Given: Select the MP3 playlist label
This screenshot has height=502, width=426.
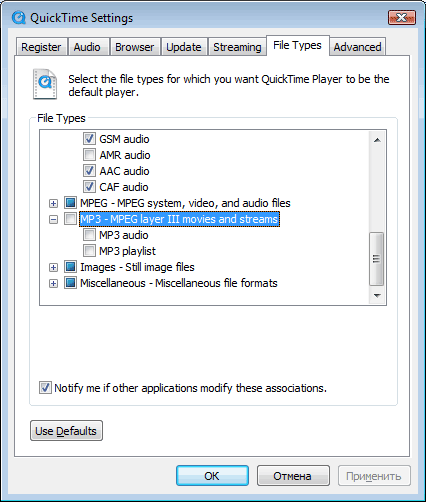Looking at the screenshot, I should click(x=127, y=251).
